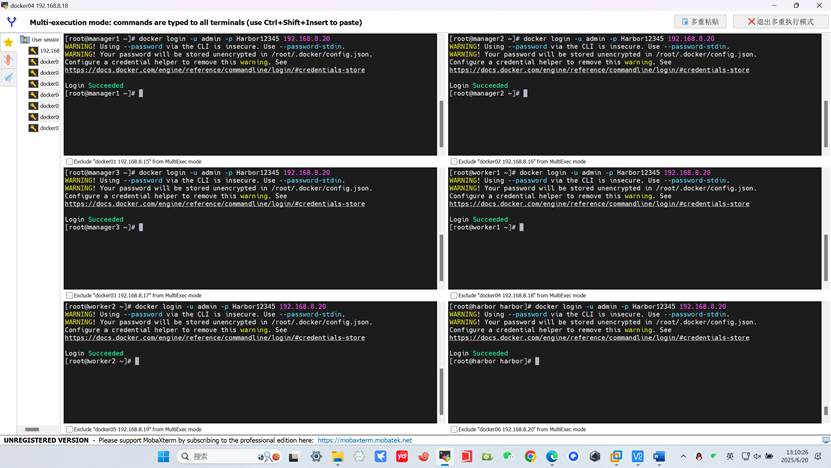
Task: Focus the [root@worker1 ~]# prompt line
Action: click(x=486, y=227)
